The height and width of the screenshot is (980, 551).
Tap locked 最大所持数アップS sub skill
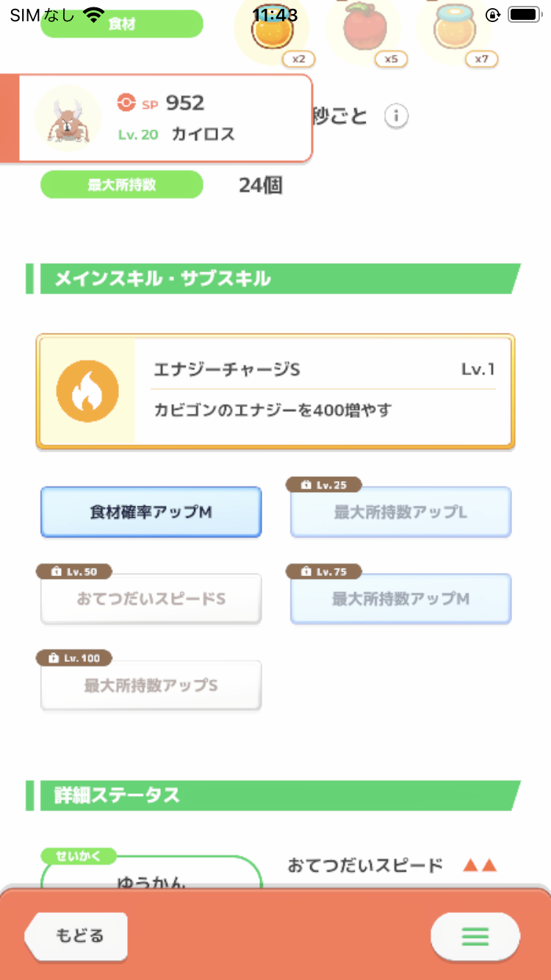[151, 686]
